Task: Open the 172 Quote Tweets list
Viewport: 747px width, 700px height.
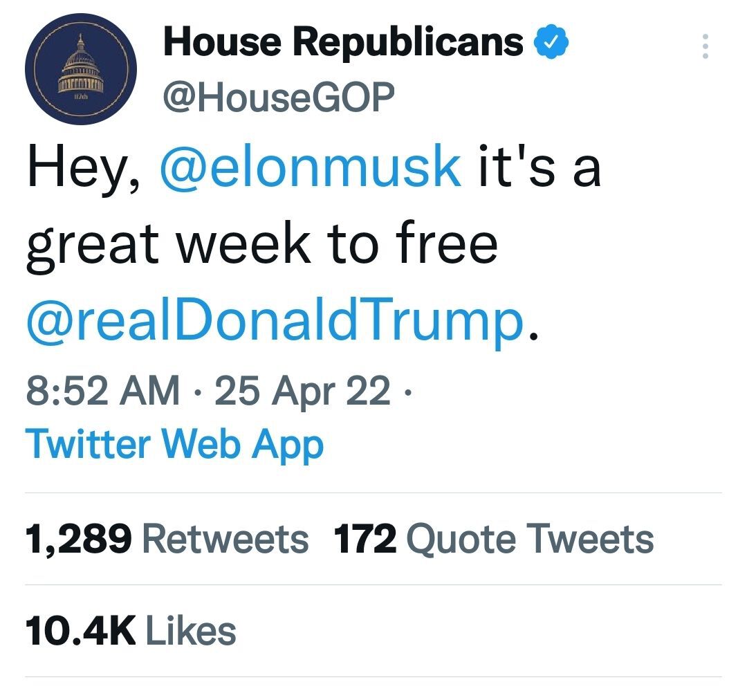Action: point(493,538)
